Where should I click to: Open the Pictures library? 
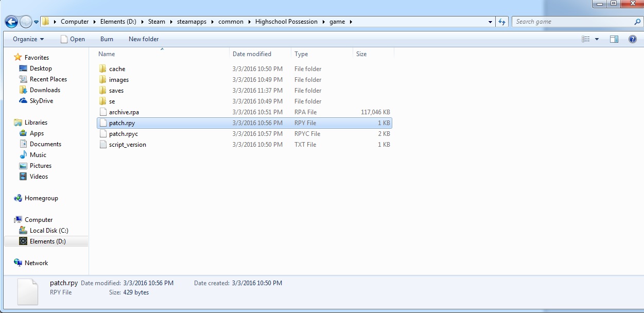pyautogui.click(x=41, y=165)
